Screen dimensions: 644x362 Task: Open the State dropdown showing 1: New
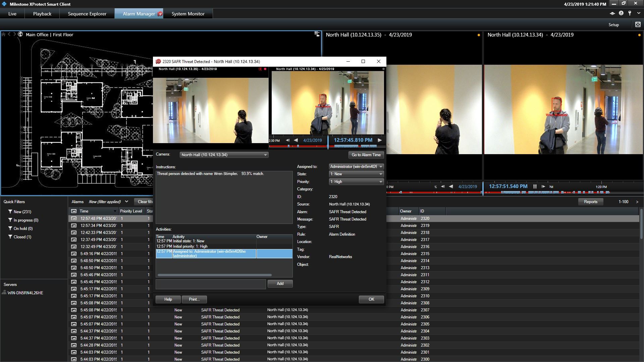(x=356, y=174)
